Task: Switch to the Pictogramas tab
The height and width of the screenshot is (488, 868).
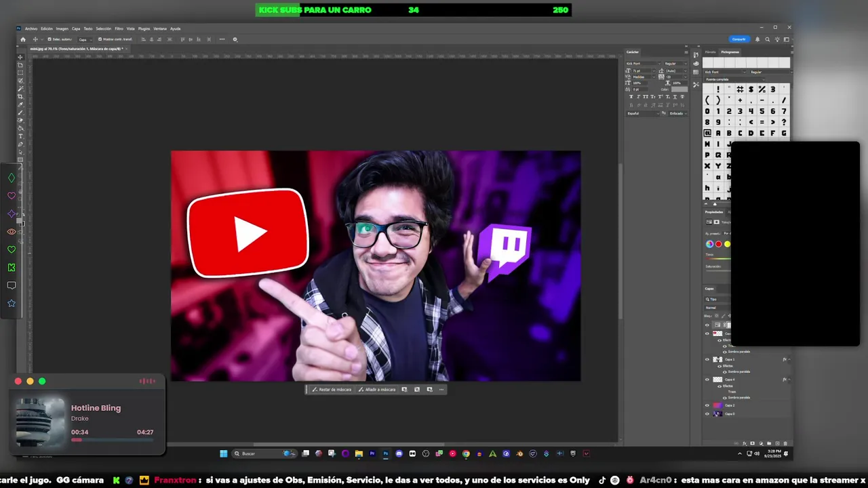Action: pyautogui.click(x=730, y=52)
